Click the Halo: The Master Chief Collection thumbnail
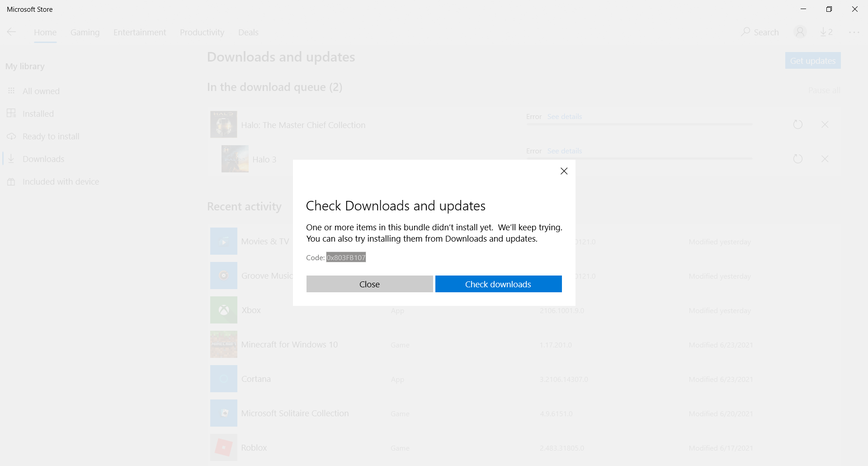This screenshot has height=466, width=868. point(223,124)
